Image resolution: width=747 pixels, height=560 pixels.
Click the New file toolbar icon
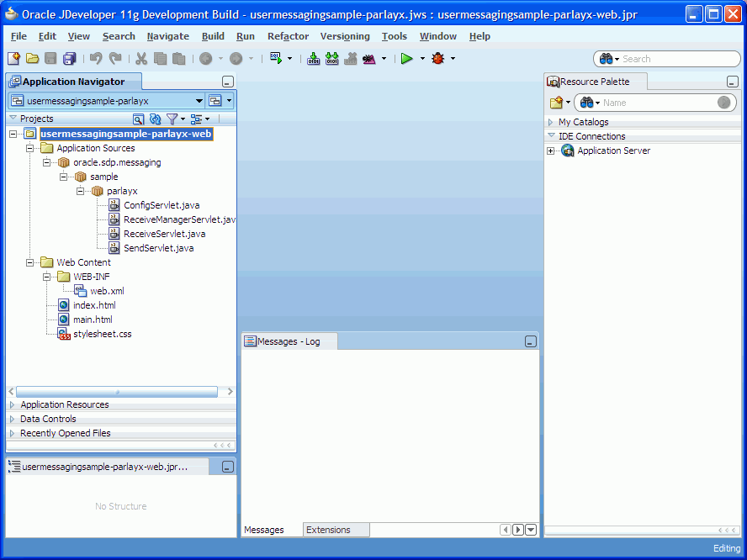click(13, 59)
